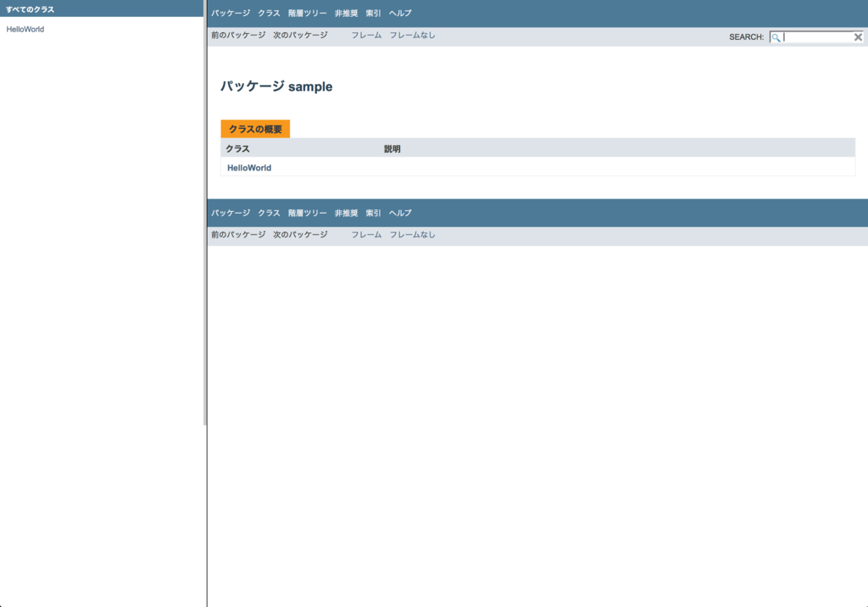Click the top フレームなし link

coord(413,35)
